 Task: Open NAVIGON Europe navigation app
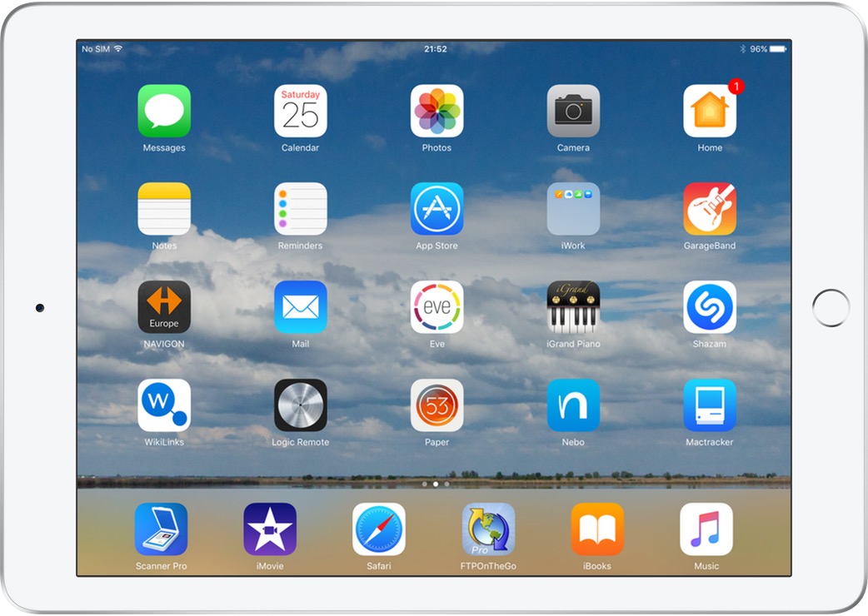tap(164, 307)
